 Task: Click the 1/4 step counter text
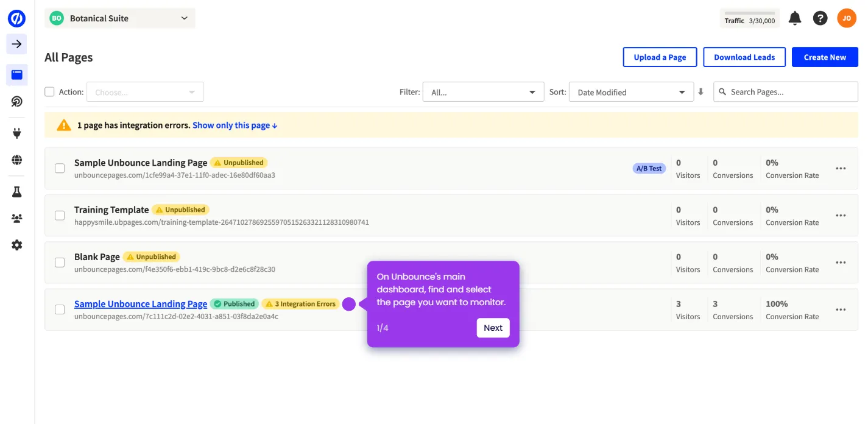[x=383, y=328]
